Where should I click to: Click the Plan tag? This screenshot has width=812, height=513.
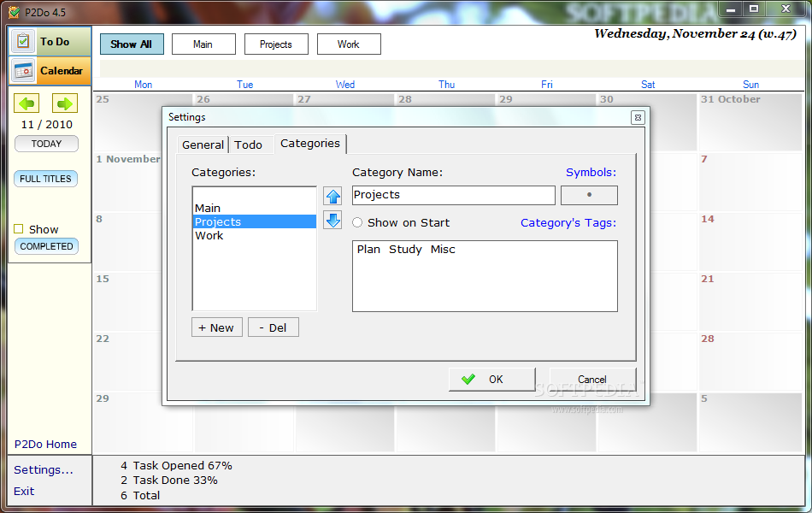tap(368, 250)
